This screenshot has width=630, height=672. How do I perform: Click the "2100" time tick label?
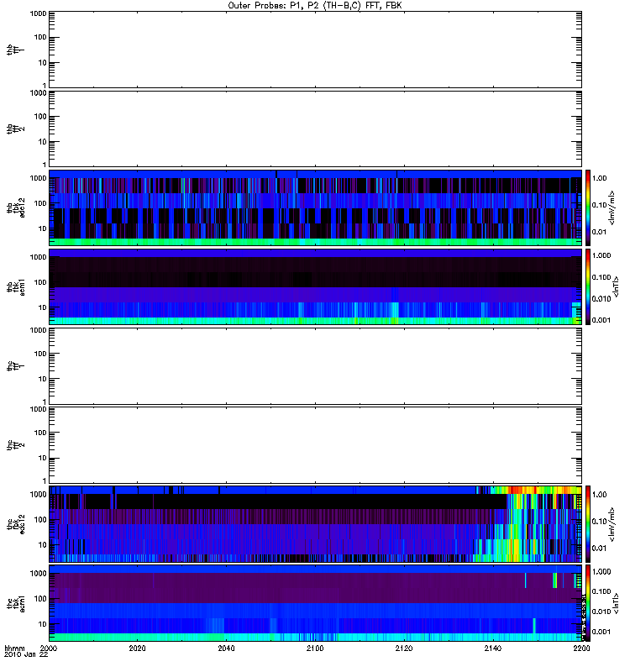(315, 648)
